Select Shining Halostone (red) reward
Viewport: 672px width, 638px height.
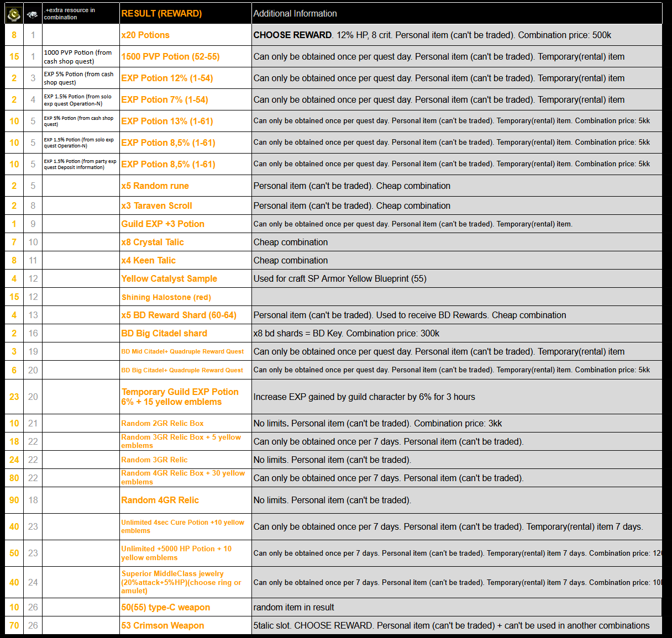point(166,297)
